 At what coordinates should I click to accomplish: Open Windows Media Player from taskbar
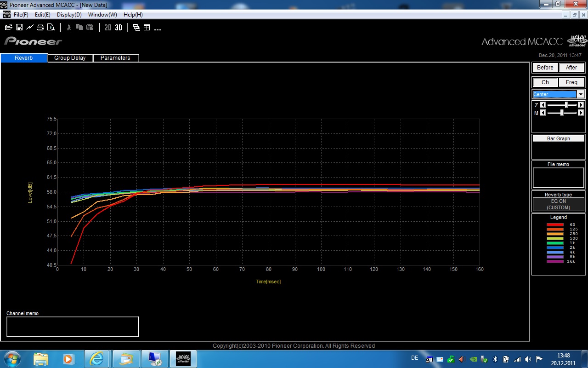click(68, 359)
